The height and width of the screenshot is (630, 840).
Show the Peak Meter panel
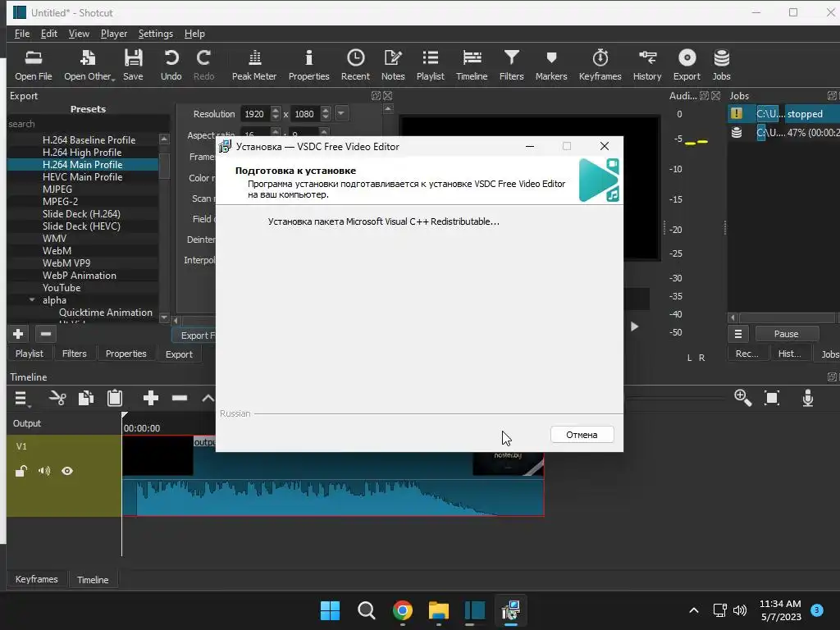pos(254,66)
